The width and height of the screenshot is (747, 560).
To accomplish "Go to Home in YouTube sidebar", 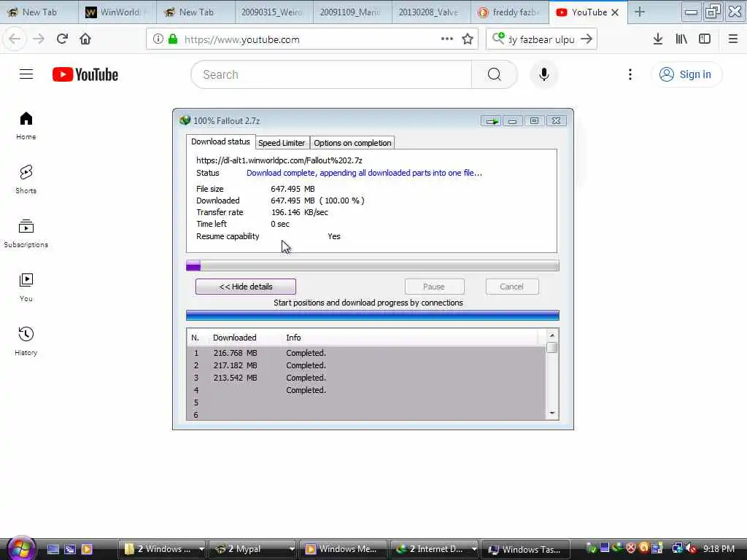I will [x=26, y=125].
